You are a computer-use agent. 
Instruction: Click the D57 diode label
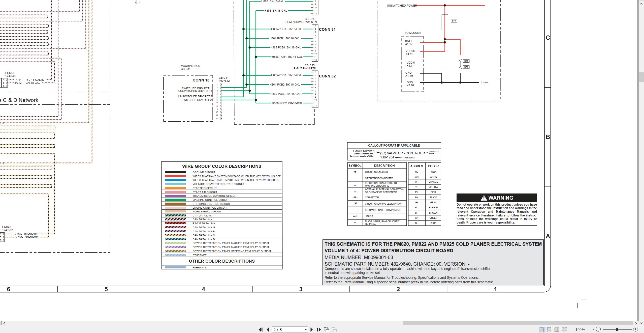click(466, 61)
